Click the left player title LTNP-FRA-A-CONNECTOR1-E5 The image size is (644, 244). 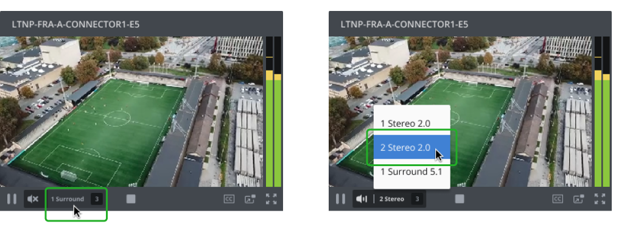click(x=75, y=24)
